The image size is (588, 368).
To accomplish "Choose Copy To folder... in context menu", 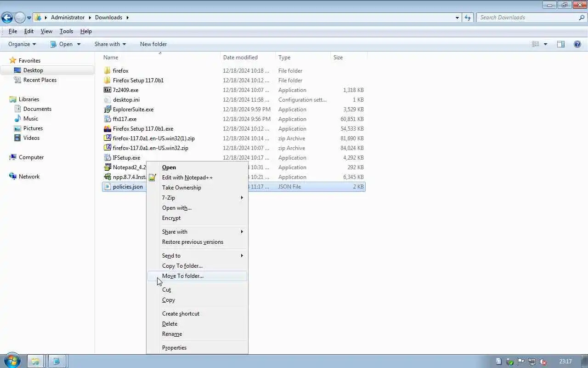I will pyautogui.click(x=197, y=266).
